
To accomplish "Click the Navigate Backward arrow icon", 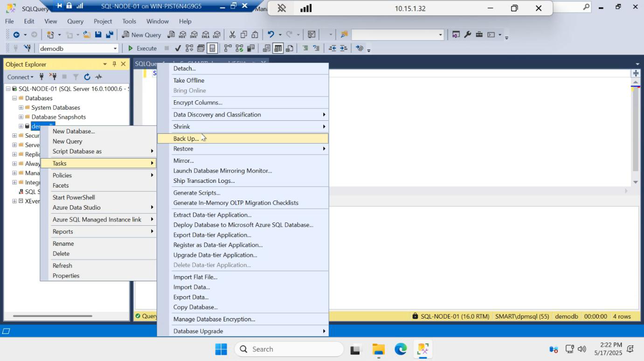I will click(16, 35).
